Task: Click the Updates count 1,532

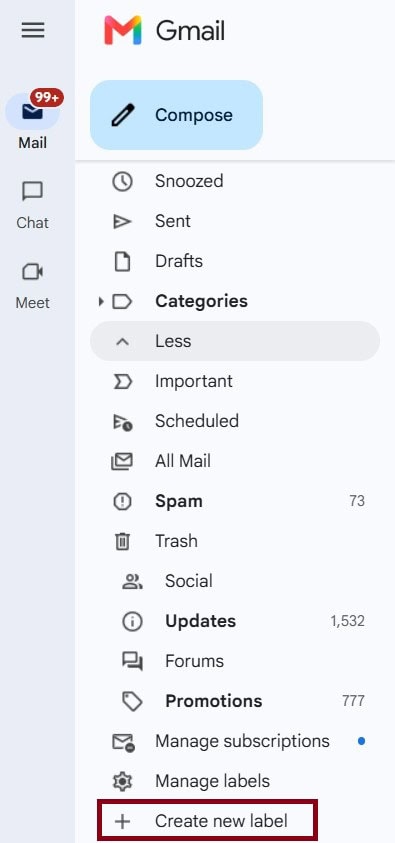Action: tap(348, 621)
